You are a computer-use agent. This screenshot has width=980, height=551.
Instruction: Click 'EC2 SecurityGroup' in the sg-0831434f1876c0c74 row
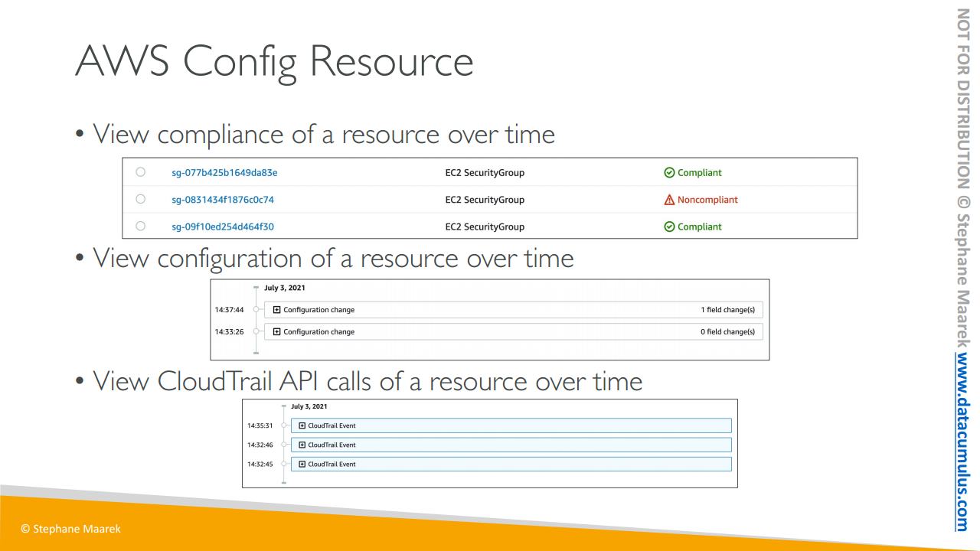[x=485, y=200]
